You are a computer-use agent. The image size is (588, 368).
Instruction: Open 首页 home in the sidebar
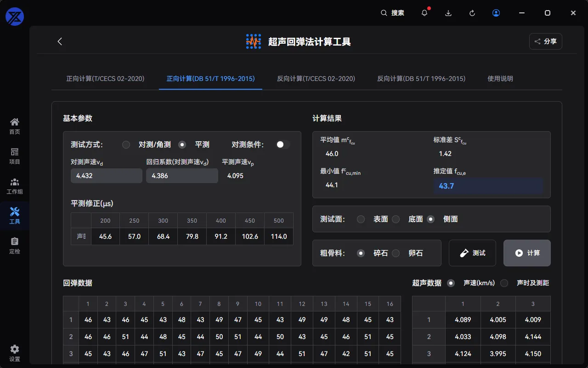tap(15, 126)
